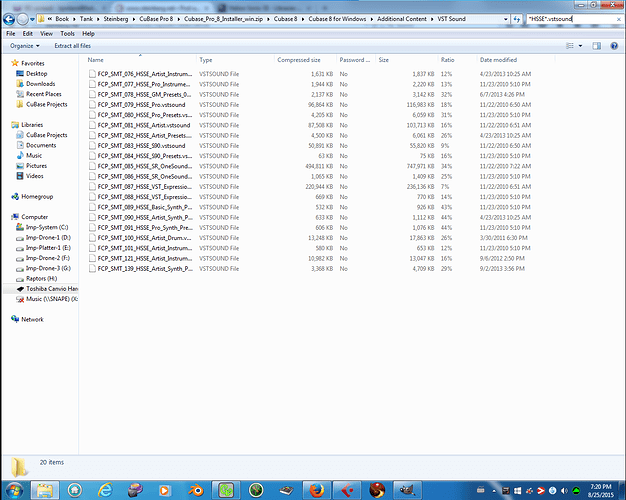Open Internet Explorer from taskbar
This screenshot has height=500, width=626.
pos(105,490)
